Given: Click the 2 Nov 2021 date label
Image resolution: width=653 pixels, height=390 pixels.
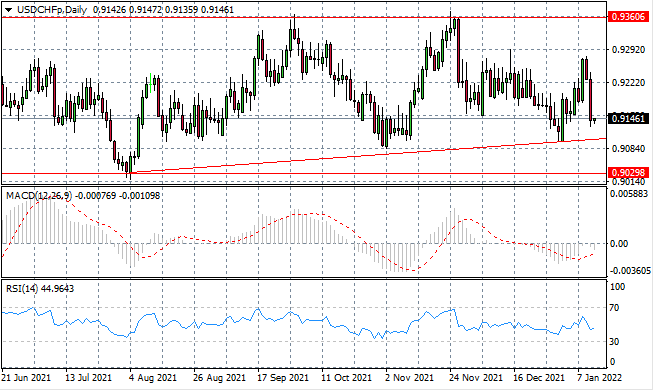Looking at the screenshot, I should pyautogui.click(x=409, y=378).
